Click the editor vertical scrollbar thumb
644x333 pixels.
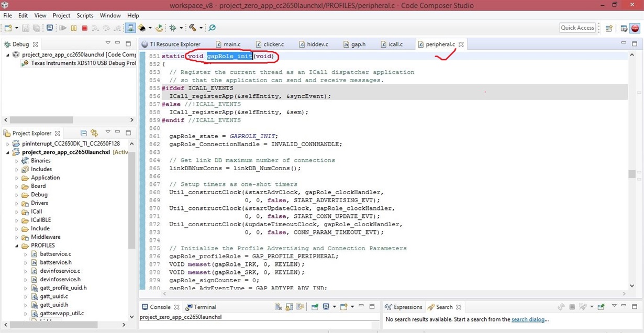tap(632, 174)
